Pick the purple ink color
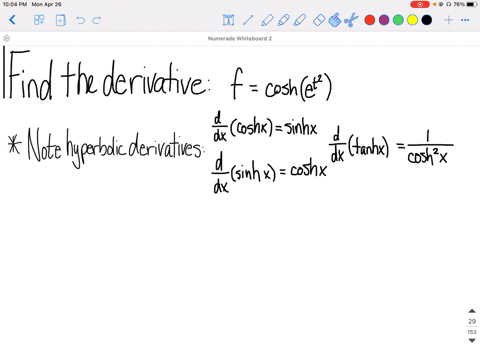This screenshot has height=360, width=480. (384, 20)
